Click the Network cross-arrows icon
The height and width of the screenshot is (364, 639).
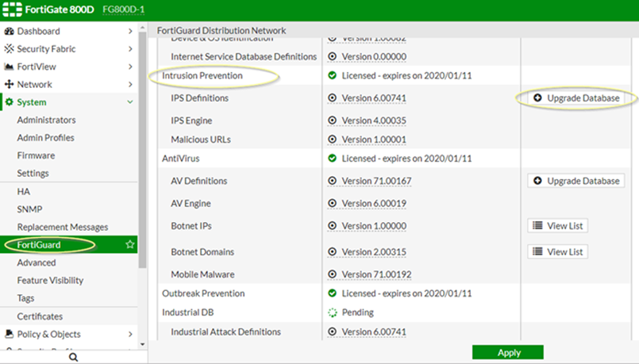click(9, 84)
